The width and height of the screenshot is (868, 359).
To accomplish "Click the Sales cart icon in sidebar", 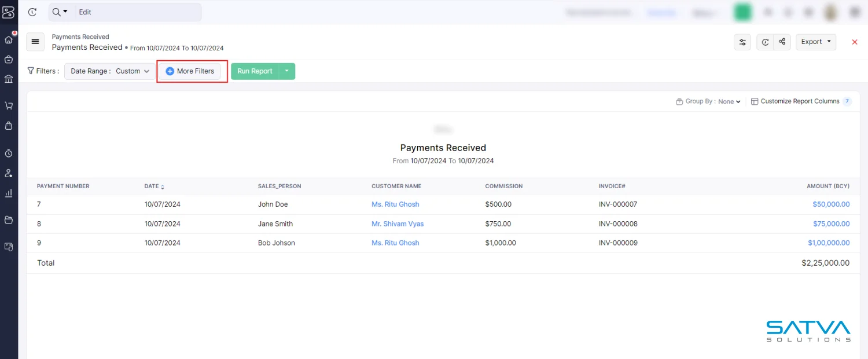I will coord(9,105).
